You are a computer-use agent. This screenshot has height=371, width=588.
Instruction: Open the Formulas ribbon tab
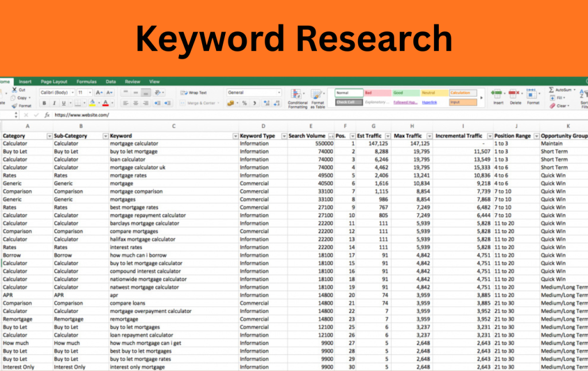pos(87,82)
